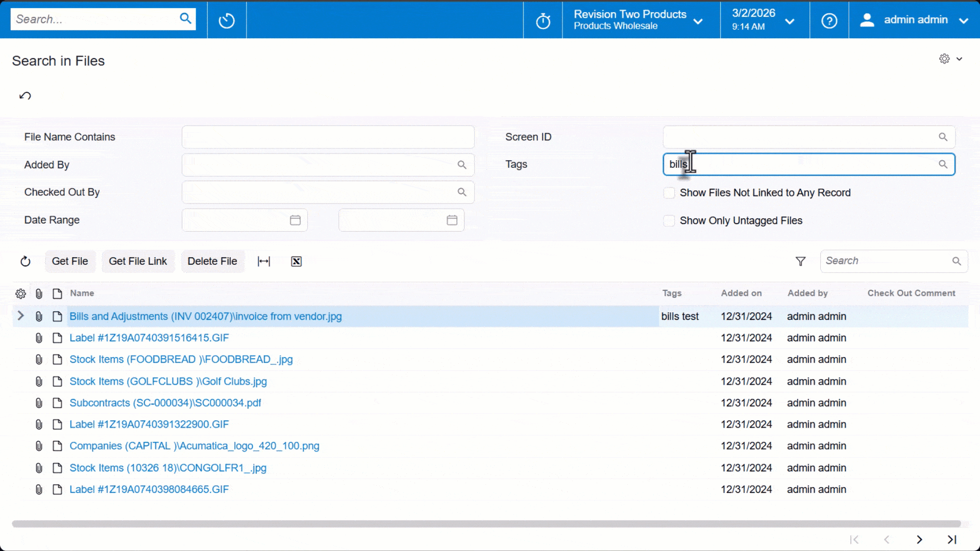This screenshot has height=551, width=980.
Task: Refresh the file grid
Action: pyautogui.click(x=25, y=261)
